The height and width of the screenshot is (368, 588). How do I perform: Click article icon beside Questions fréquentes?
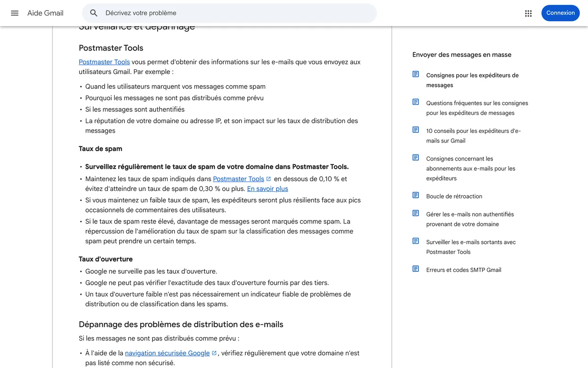[x=416, y=102]
